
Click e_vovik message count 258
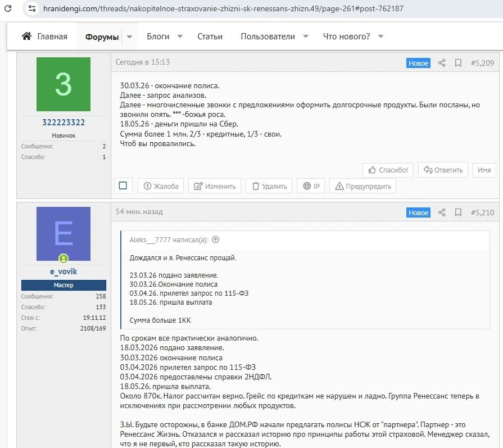pos(101,296)
